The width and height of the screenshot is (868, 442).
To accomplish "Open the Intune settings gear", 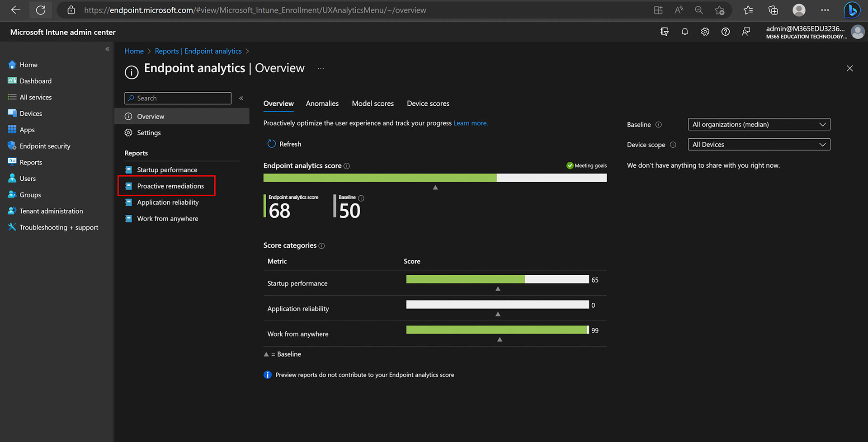I will tap(705, 32).
